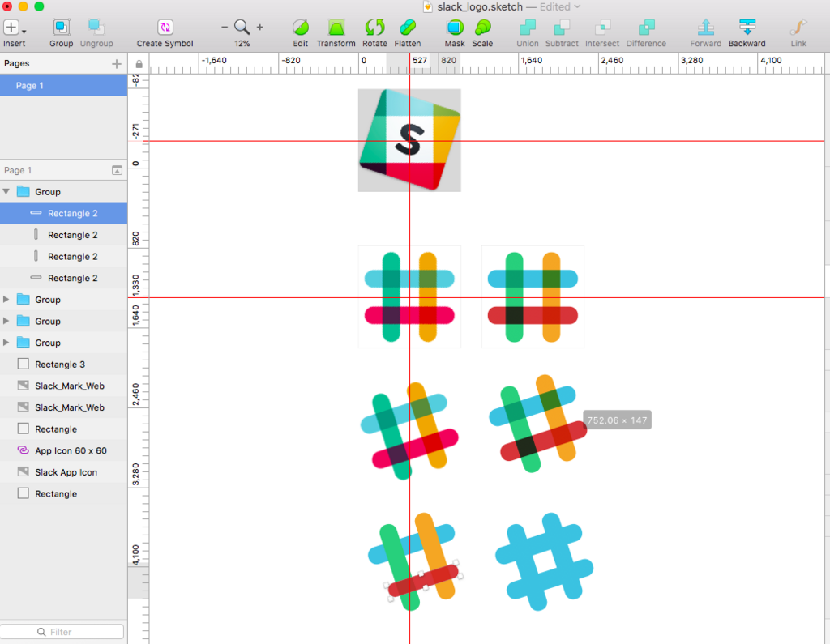Viewport: 830px width, 644px height.
Task: Select the App Icon 60 x 60 symbol layer
Action: click(63, 451)
